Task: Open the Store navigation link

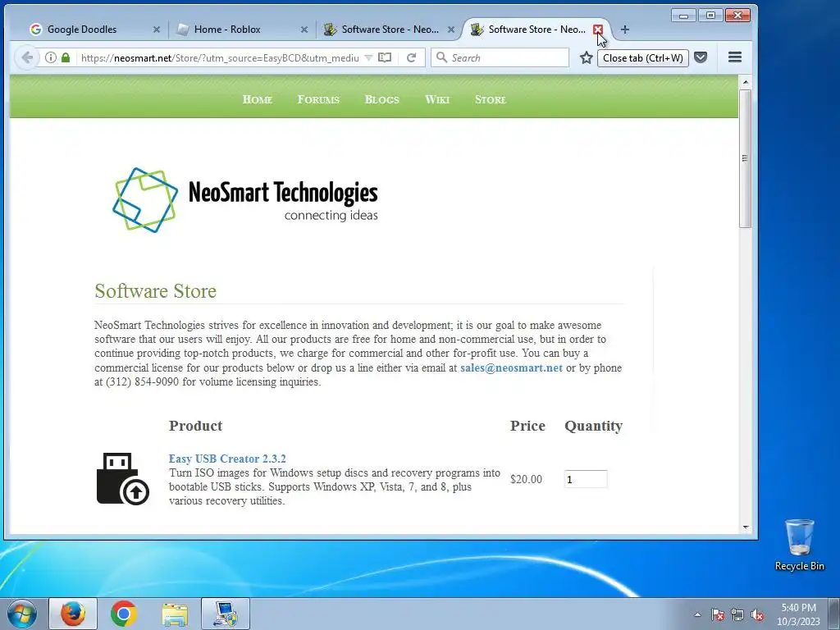Action: pos(491,99)
